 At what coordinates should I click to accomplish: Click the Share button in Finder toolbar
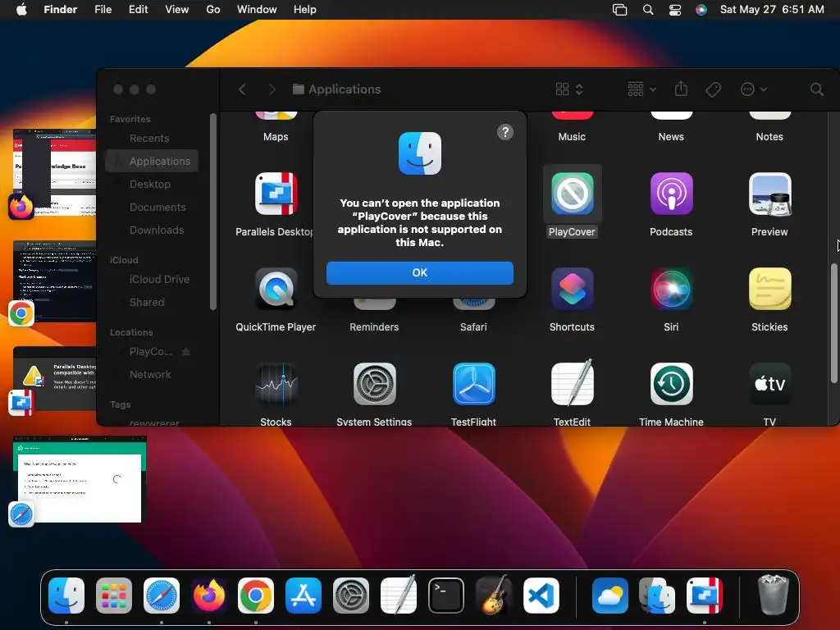(x=681, y=89)
